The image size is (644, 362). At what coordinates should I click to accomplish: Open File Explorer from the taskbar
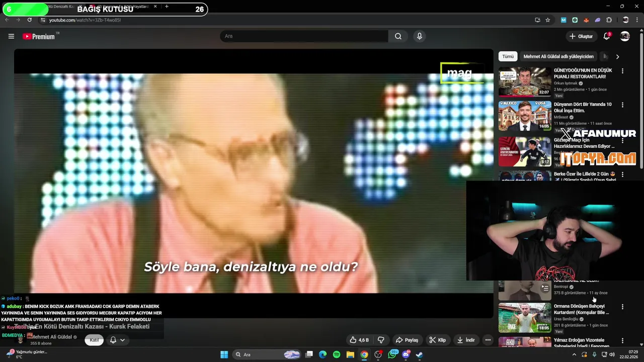coord(350,354)
